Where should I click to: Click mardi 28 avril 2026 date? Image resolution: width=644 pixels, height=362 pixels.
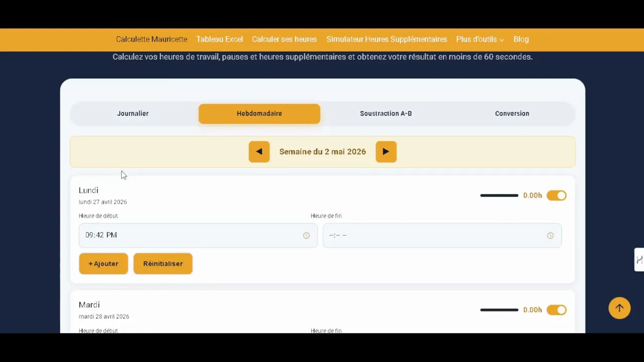coord(104,317)
